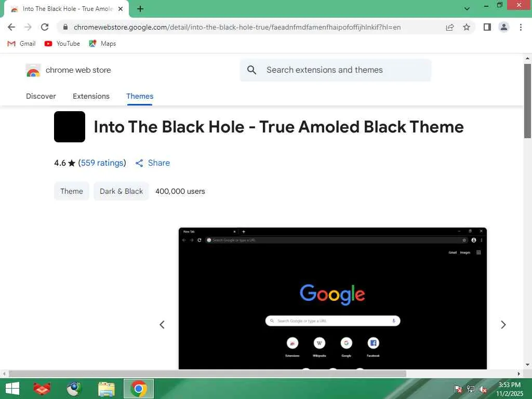
Task: Click the black theme icon thumbnail
Action: click(70, 127)
